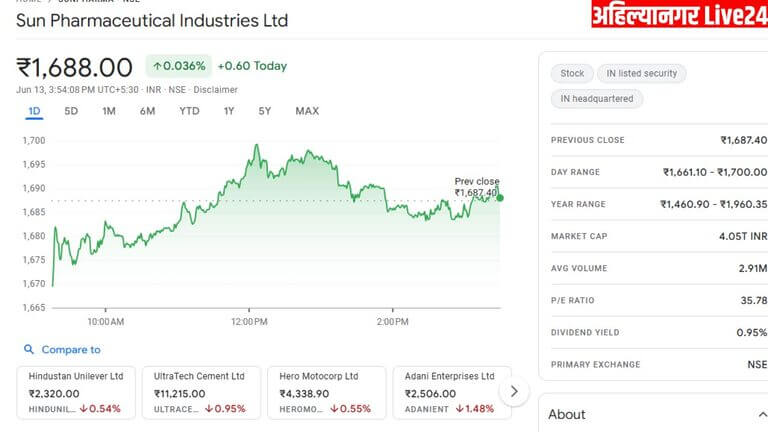Click the DAY RANGE label
The image size is (768, 432).
click(576, 172)
